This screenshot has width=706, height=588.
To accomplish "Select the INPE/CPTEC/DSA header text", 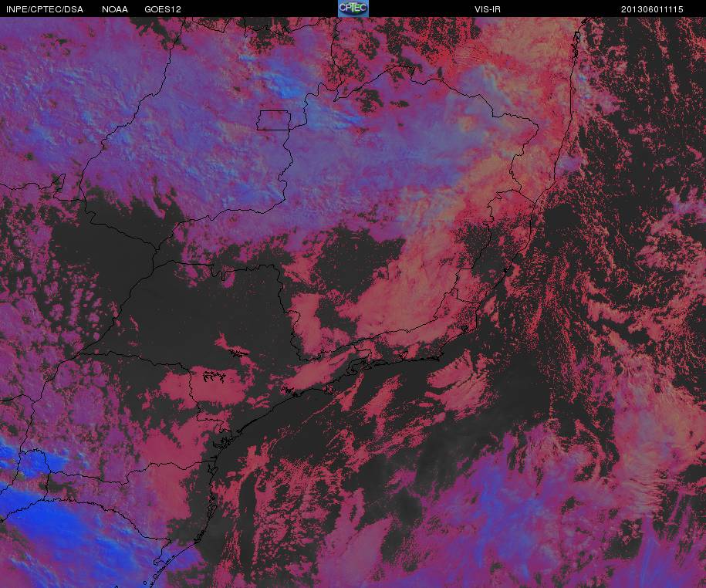I will [x=45, y=9].
